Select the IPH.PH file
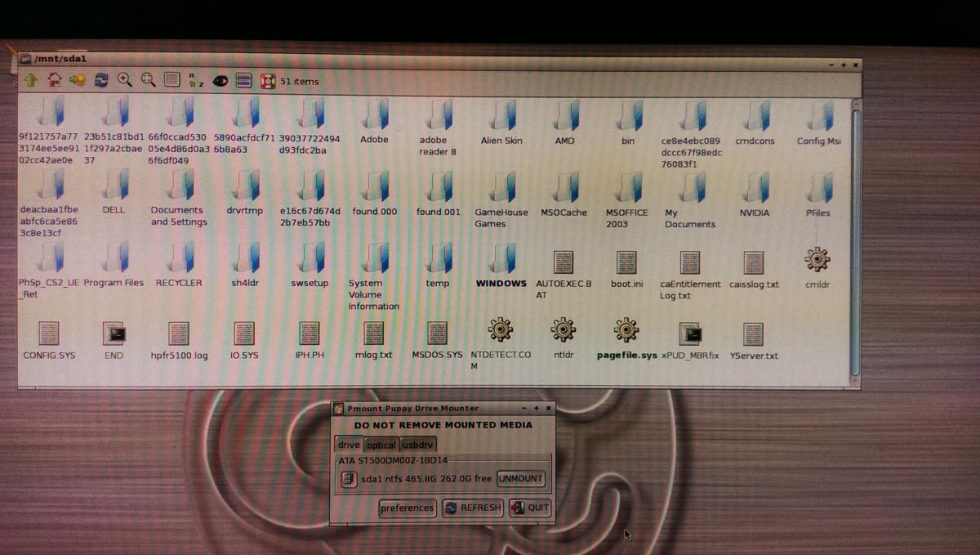The image size is (980, 555). (x=310, y=341)
